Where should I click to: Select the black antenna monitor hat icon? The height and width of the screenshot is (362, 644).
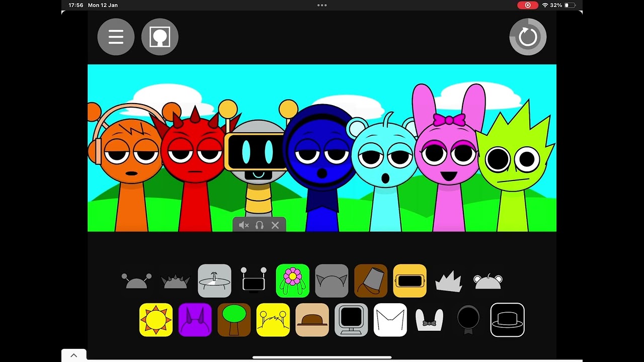tap(254, 280)
